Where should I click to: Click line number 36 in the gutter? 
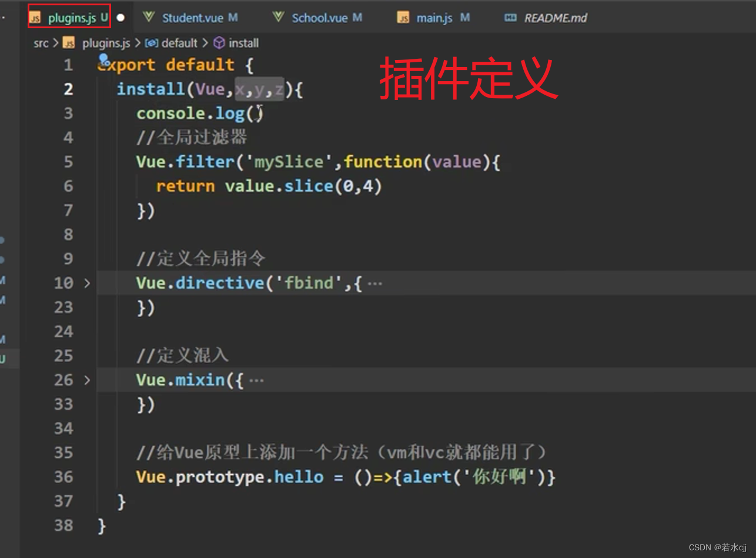(64, 477)
